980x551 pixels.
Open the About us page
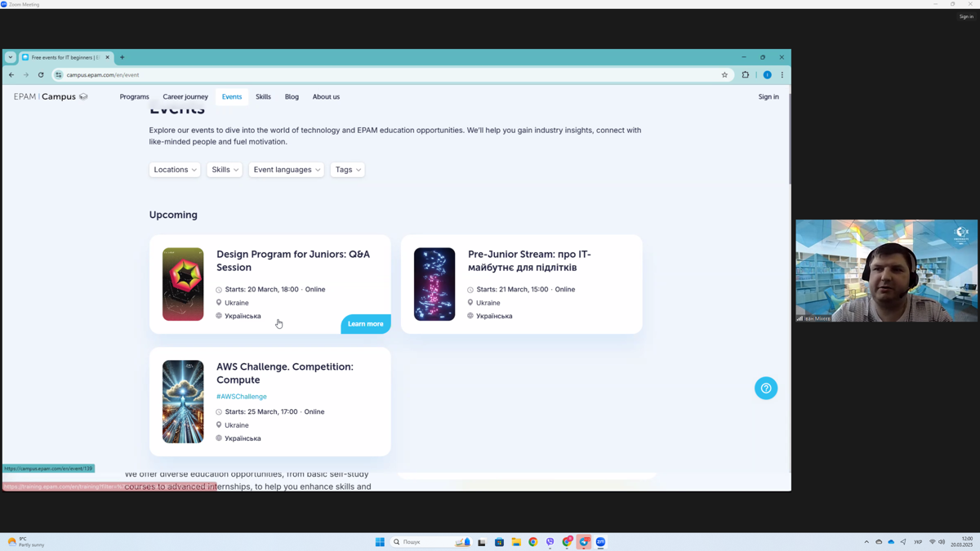[x=326, y=97]
